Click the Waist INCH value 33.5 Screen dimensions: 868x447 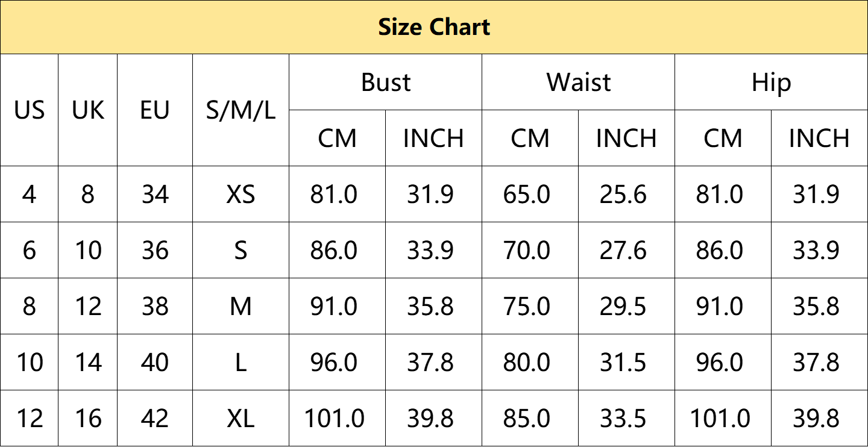point(626,418)
